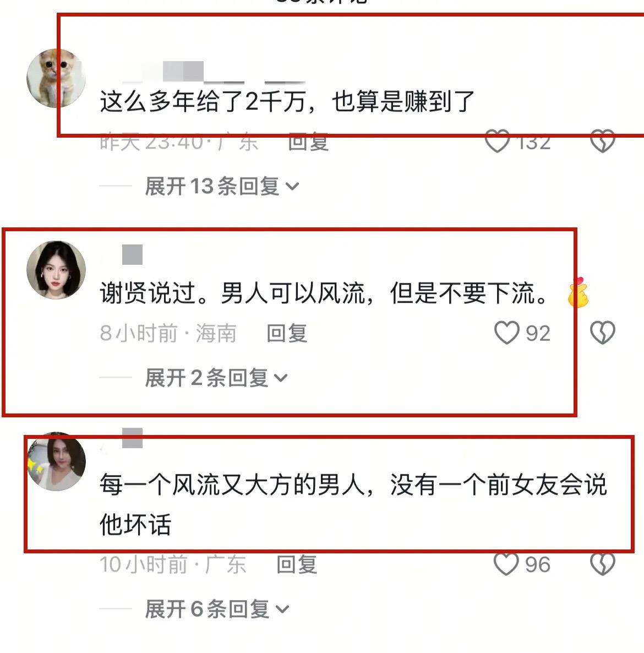Viewport: 644px width, 653px height.
Task: Dislike the 风流又大方 comment
Action: [602, 564]
